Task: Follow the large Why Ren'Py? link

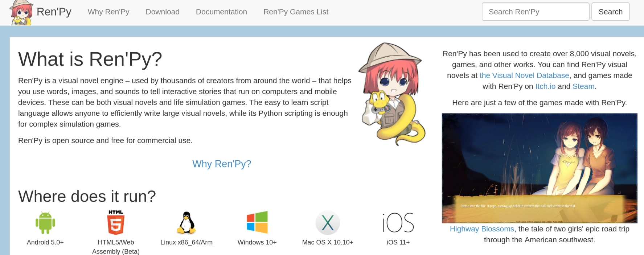Action: [x=222, y=164]
